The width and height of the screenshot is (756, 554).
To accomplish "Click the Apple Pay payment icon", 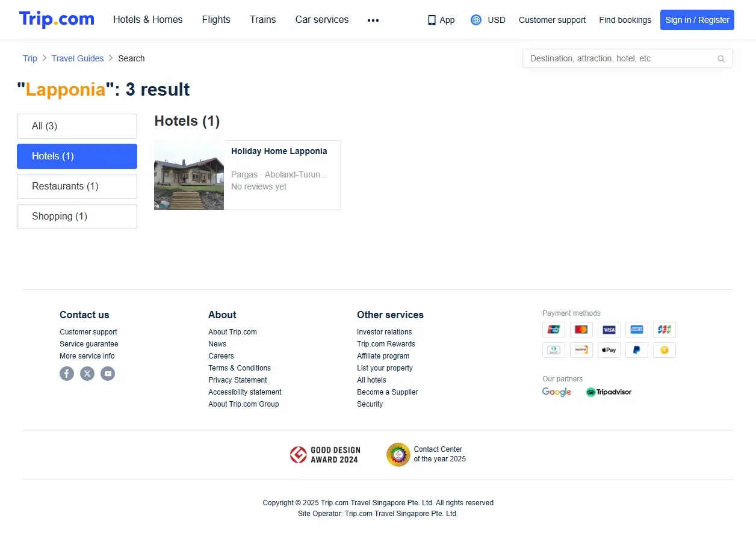I will [x=609, y=350].
